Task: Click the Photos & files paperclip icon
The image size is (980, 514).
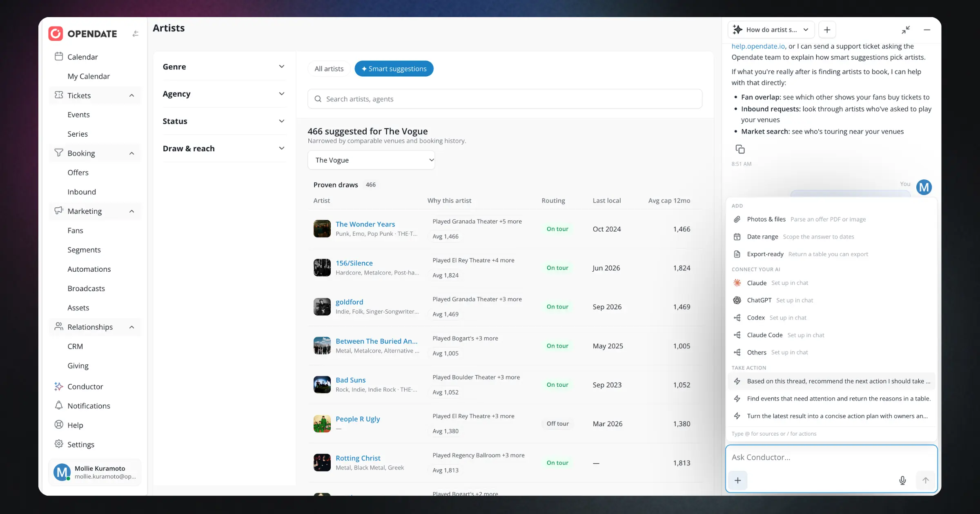Action: (737, 219)
